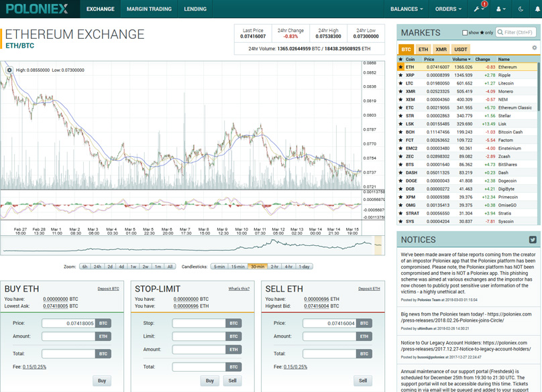Image resolution: width=542 pixels, height=392 pixels.
Task: Toggle the SYS row favorite star
Action: 400,221
